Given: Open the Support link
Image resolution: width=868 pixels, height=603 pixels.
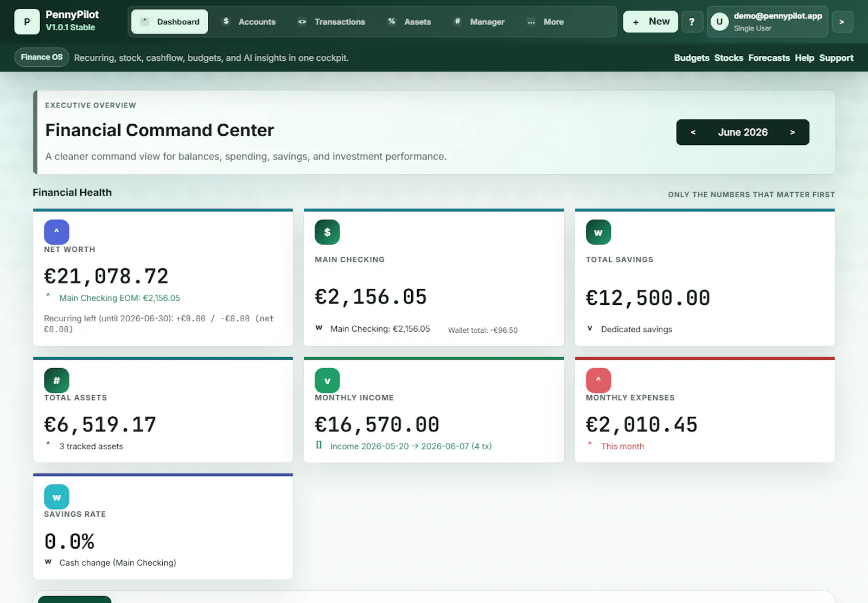Looking at the screenshot, I should [836, 58].
